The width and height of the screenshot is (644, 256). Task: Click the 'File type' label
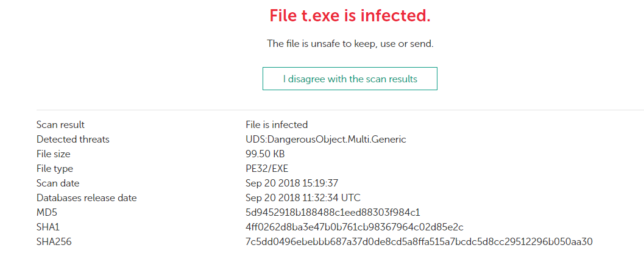55,168
